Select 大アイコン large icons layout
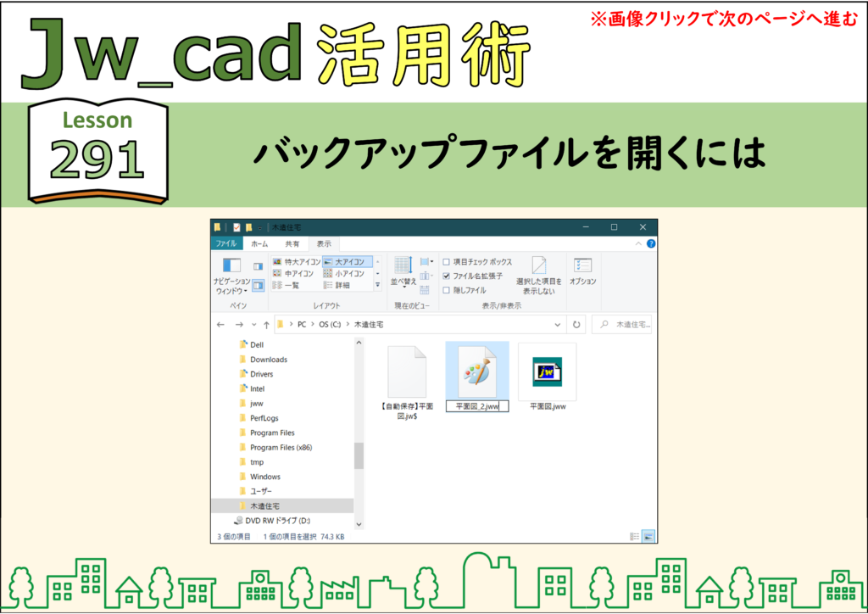 pyautogui.click(x=347, y=261)
